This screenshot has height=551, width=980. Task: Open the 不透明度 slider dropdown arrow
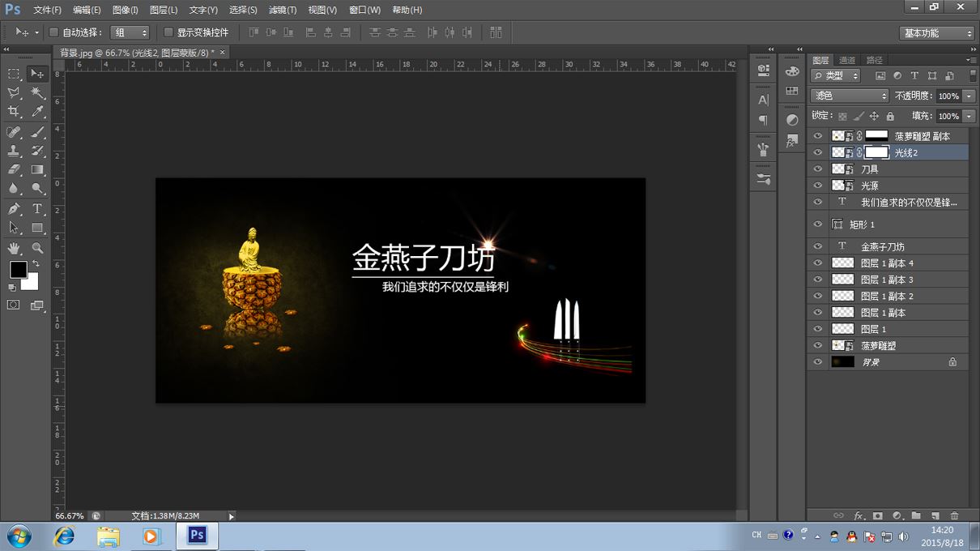coord(969,96)
